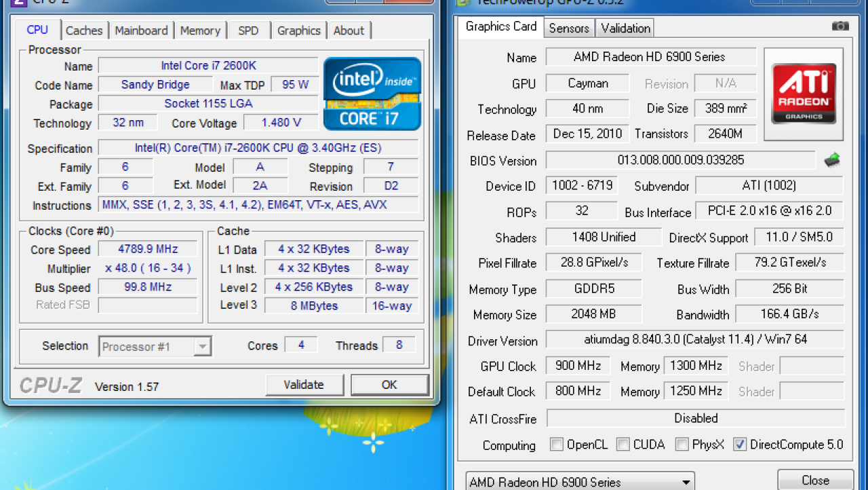Enable the OpenCL checkbox
868x490 pixels.
(557, 445)
